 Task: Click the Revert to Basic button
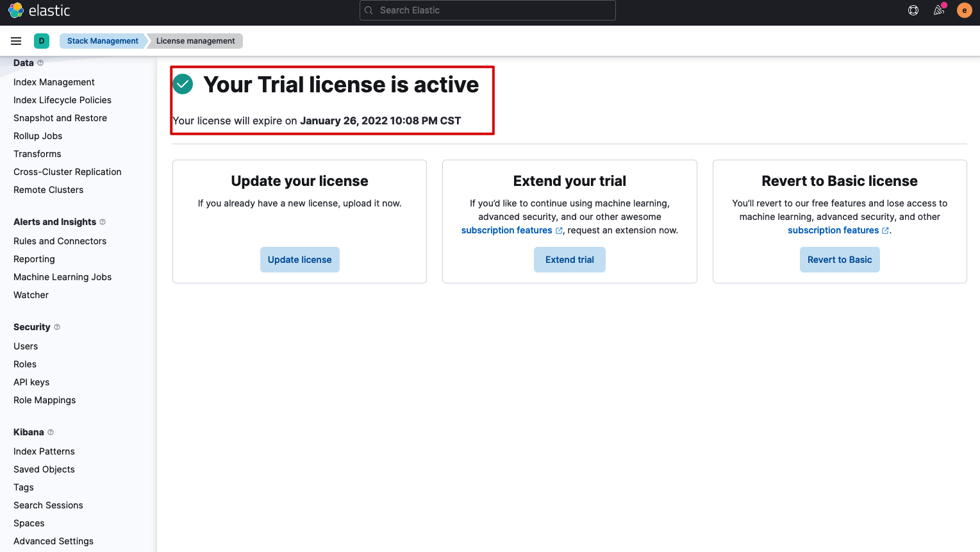840,260
